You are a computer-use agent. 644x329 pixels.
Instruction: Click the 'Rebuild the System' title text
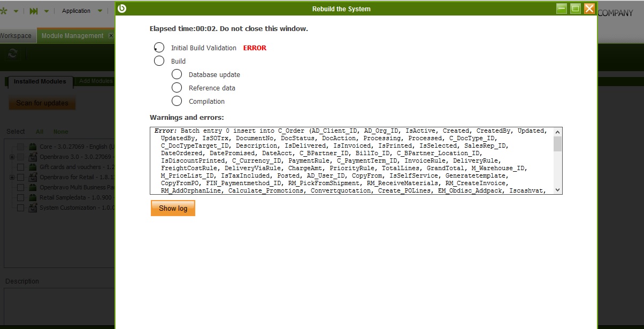point(341,9)
